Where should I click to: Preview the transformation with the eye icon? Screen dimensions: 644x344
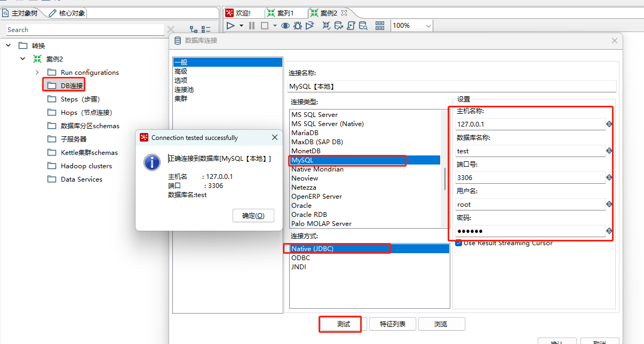(285, 26)
